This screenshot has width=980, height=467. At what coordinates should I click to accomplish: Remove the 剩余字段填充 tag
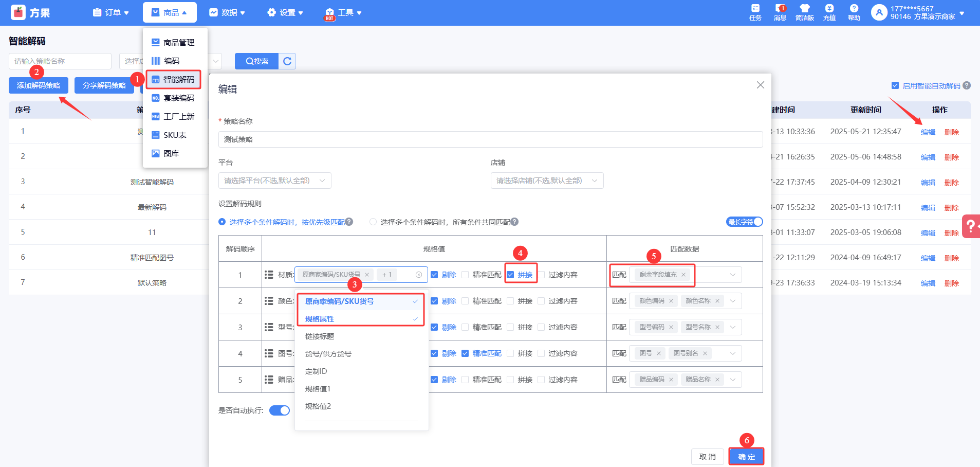(683, 275)
